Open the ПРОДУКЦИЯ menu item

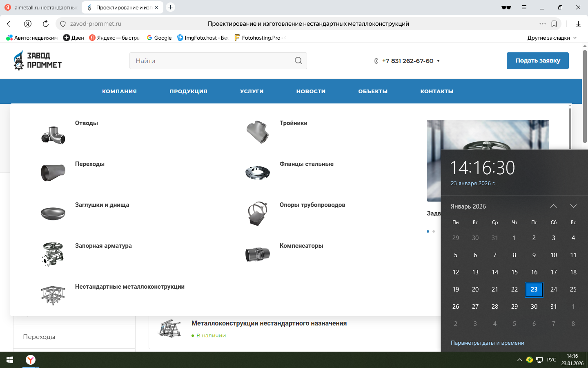pyautogui.click(x=189, y=91)
